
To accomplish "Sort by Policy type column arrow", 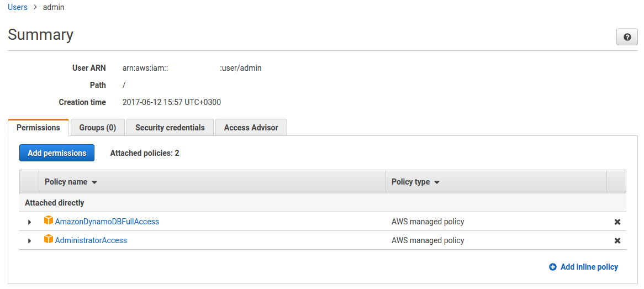I will click(x=436, y=182).
